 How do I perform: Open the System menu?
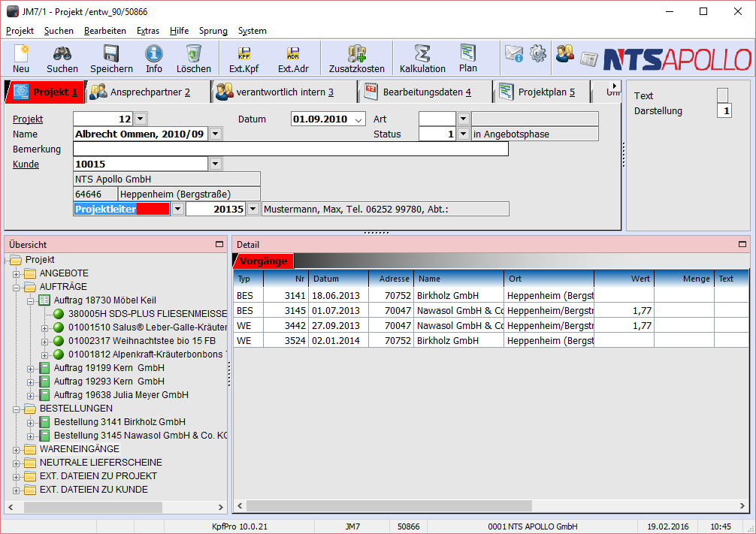click(x=253, y=31)
